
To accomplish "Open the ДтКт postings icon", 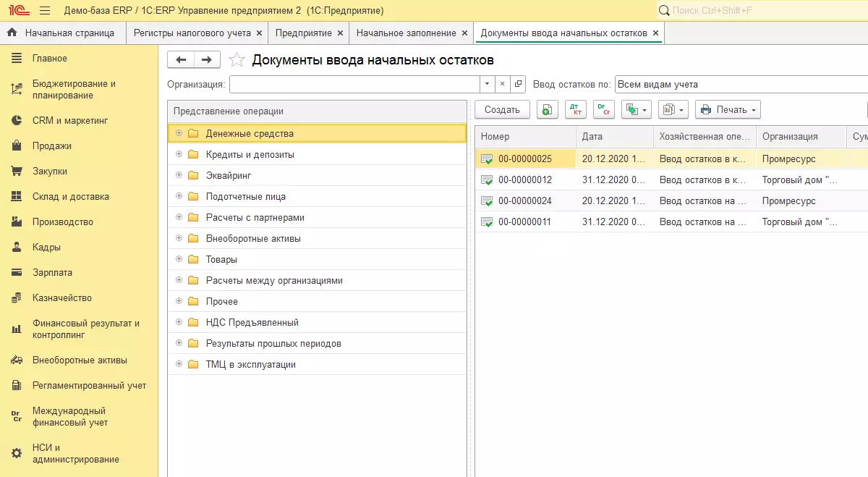I will click(576, 110).
